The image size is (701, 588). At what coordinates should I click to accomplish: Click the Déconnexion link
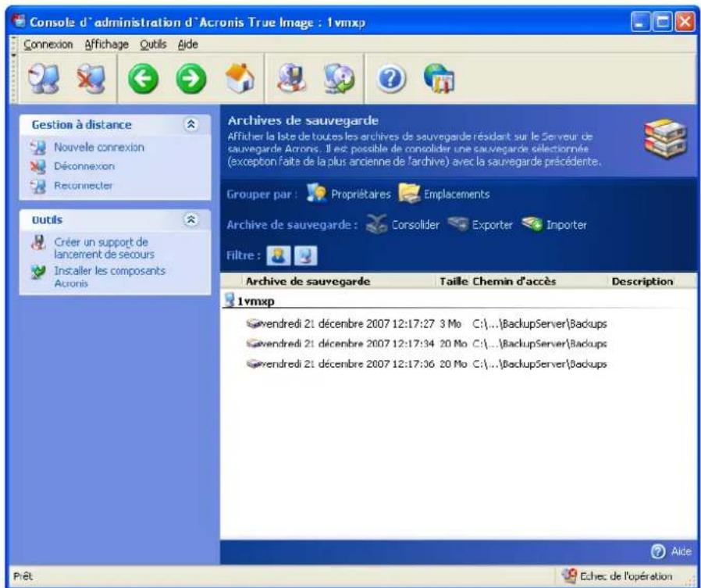click(x=84, y=166)
